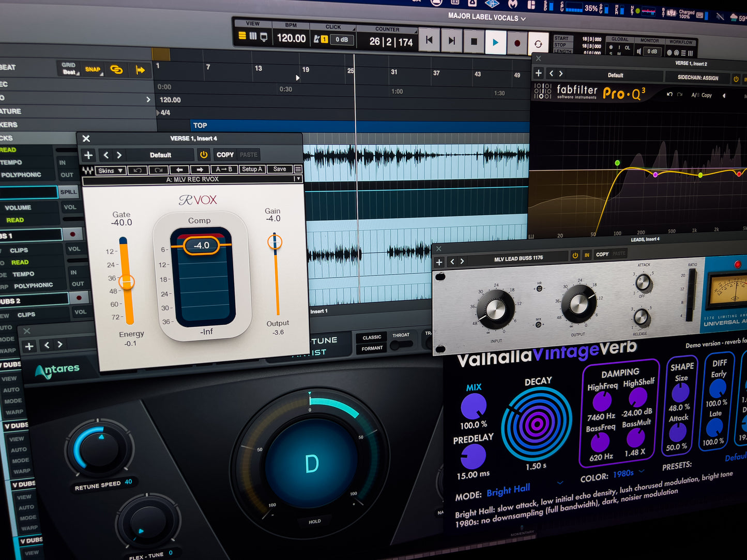This screenshot has width=747, height=560.
Task: Click the RVox Gate slider handle
Action: click(127, 282)
